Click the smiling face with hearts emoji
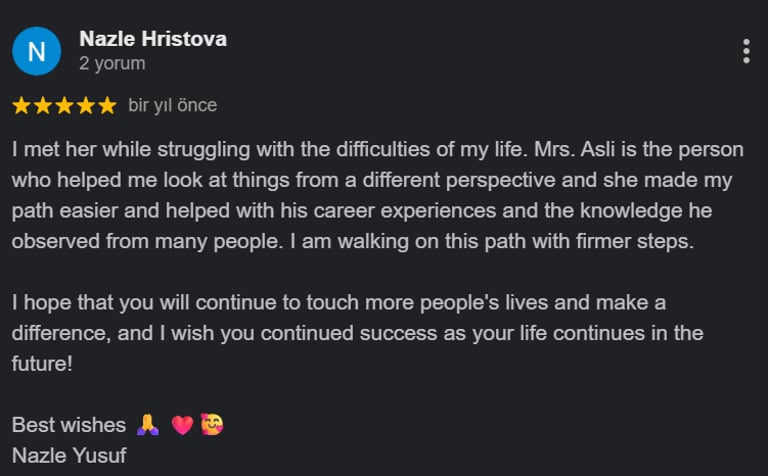The width and height of the screenshot is (768, 476). 212,424
